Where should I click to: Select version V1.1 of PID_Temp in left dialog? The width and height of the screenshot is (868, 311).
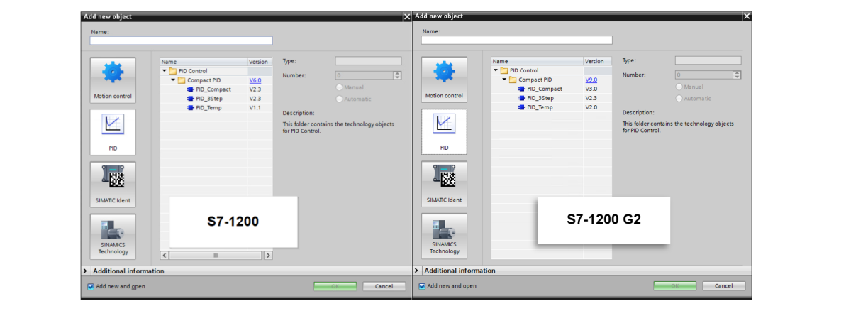point(255,108)
